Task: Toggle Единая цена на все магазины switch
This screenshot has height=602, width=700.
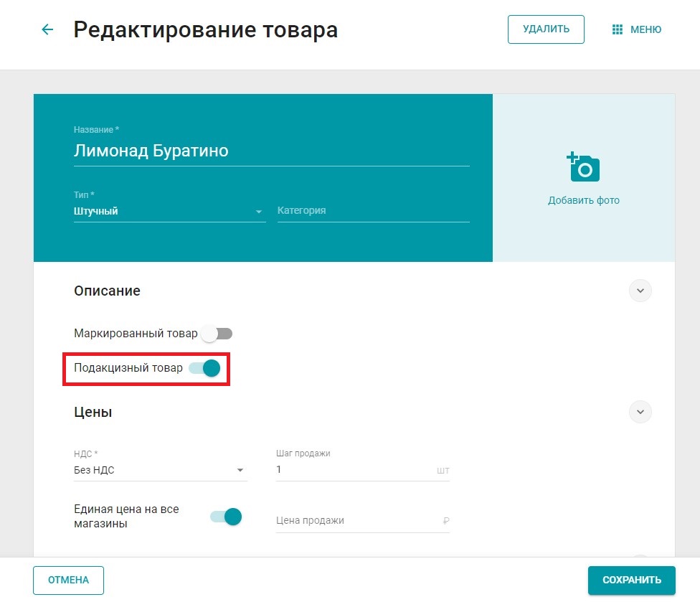Action: pos(225,517)
